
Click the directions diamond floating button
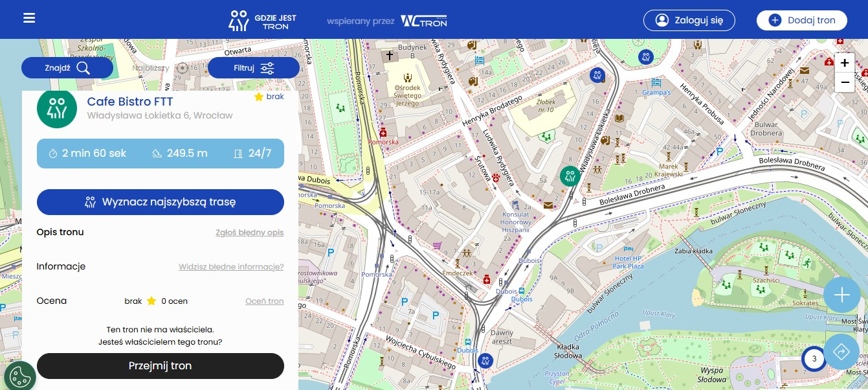[841, 352]
